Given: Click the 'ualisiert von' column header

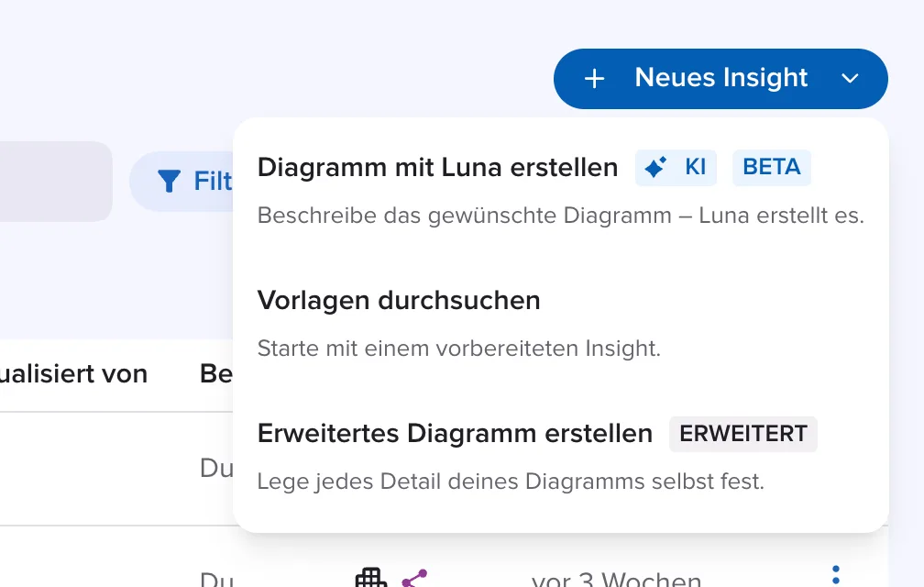Looking at the screenshot, I should [73, 373].
